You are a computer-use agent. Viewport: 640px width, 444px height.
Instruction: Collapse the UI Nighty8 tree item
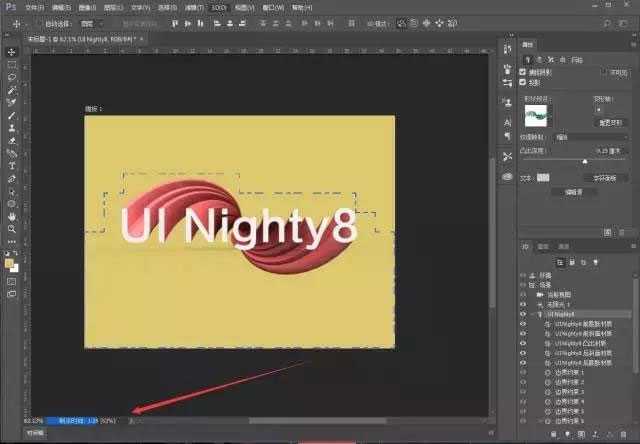click(x=539, y=314)
